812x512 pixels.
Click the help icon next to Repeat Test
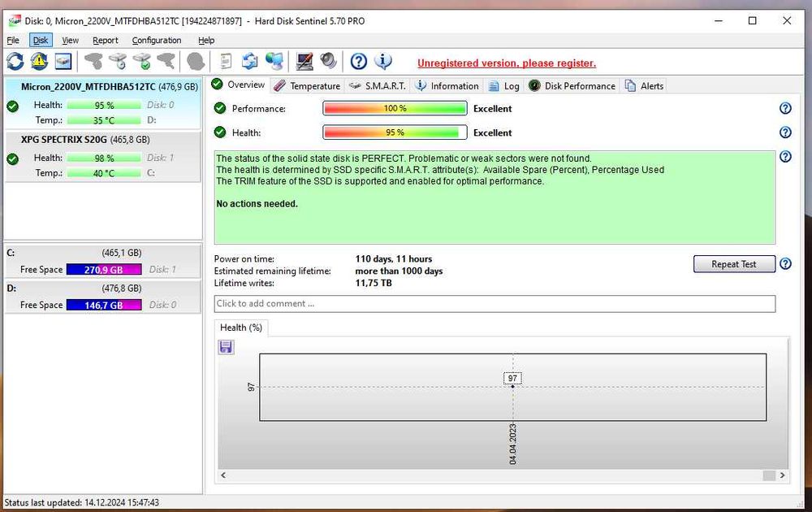click(785, 264)
